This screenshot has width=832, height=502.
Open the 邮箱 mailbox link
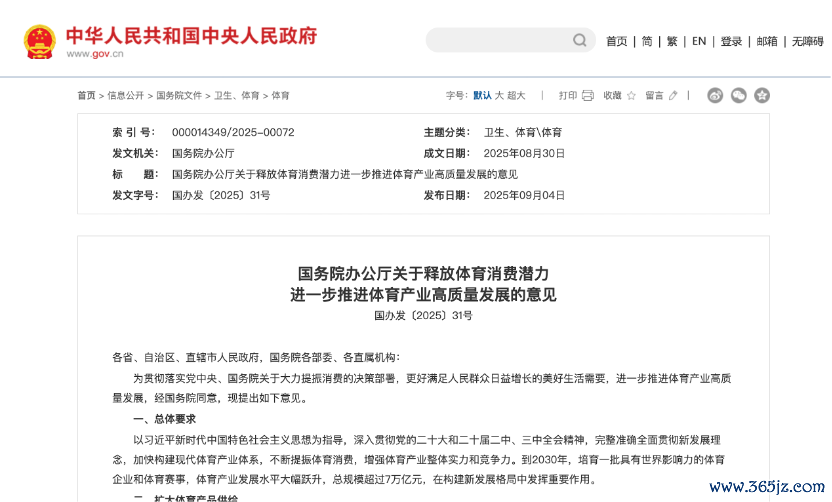tap(767, 41)
